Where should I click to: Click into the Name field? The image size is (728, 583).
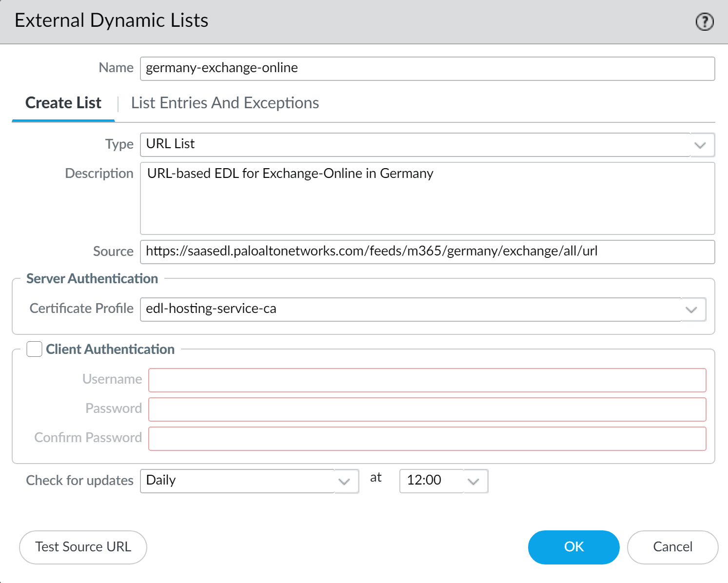(x=427, y=68)
